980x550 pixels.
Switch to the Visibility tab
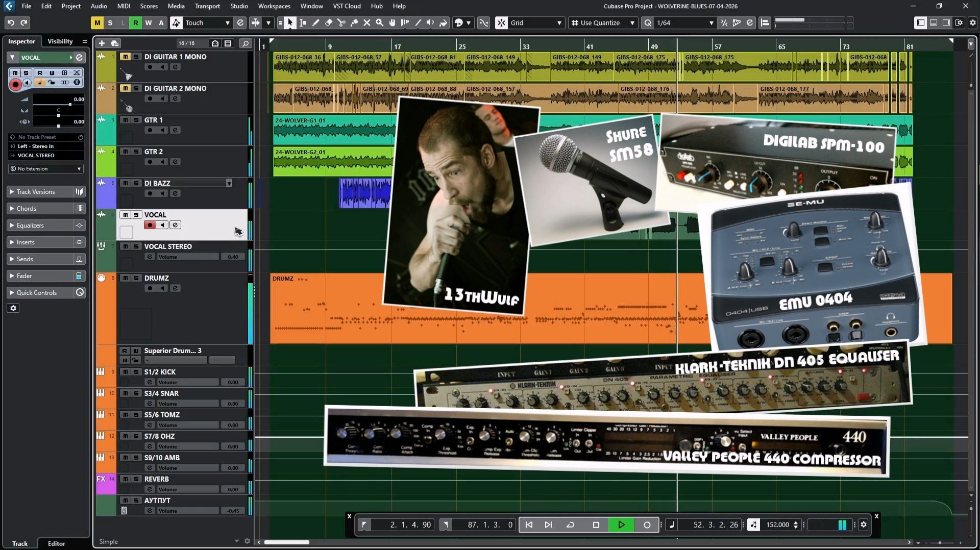(60, 41)
